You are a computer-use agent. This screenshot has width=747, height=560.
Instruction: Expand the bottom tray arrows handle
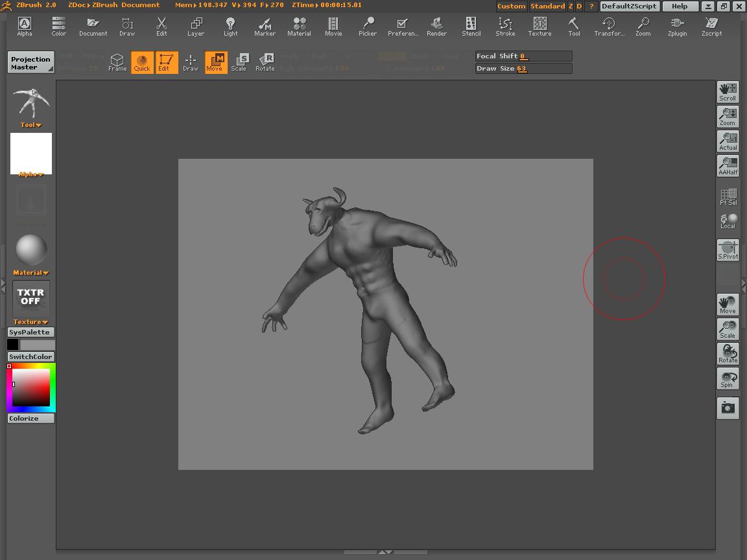(x=385, y=552)
